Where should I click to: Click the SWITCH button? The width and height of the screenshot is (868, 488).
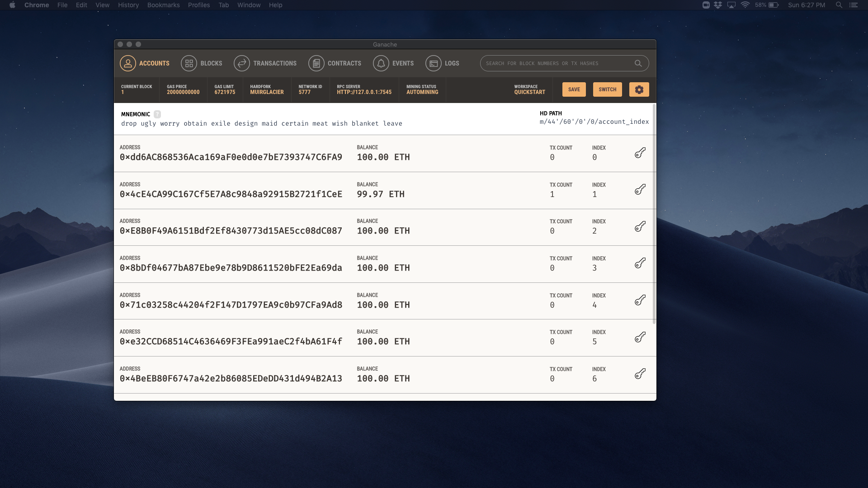[607, 89]
